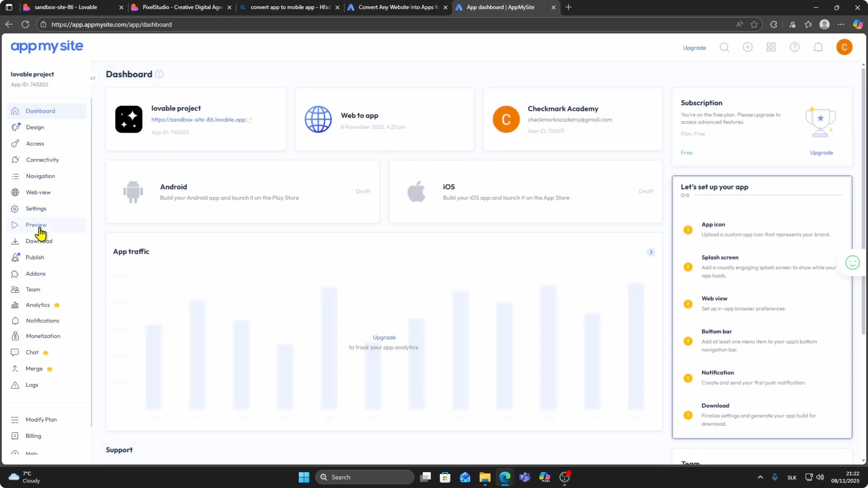Click the Dashboard info icon
The image size is (868, 488).
click(x=159, y=74)
